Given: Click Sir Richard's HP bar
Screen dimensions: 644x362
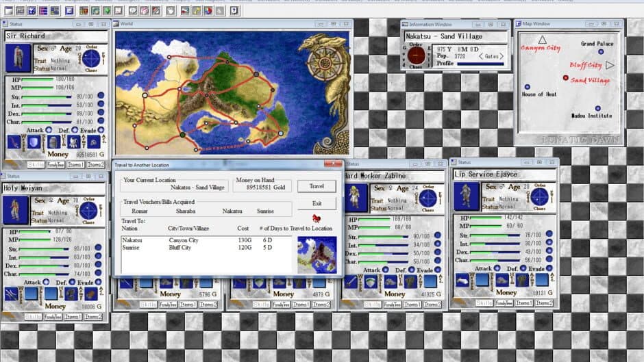Looking at the screenshot, I should tap(38, 79).
